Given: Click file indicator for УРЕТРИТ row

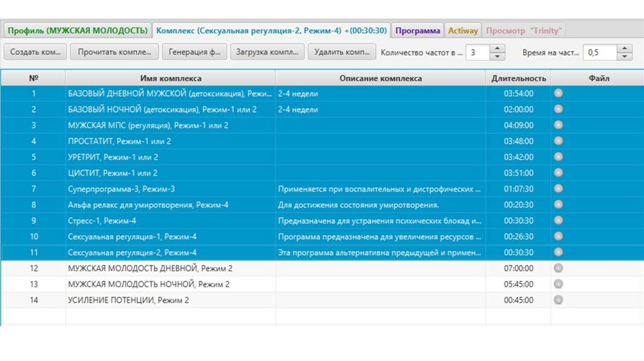Looking at the screenshot, I should pos(558,157).
